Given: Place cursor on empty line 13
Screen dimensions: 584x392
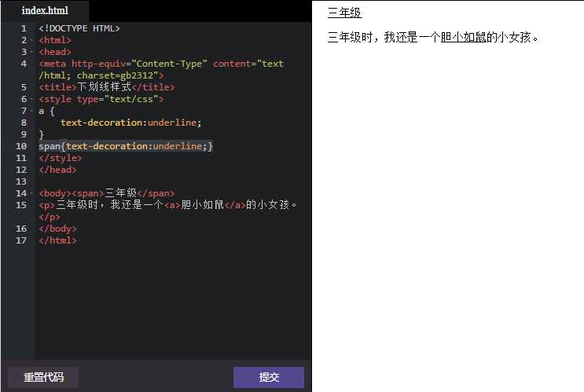Looking at the screenshot, I should click(x=173, y=181).
